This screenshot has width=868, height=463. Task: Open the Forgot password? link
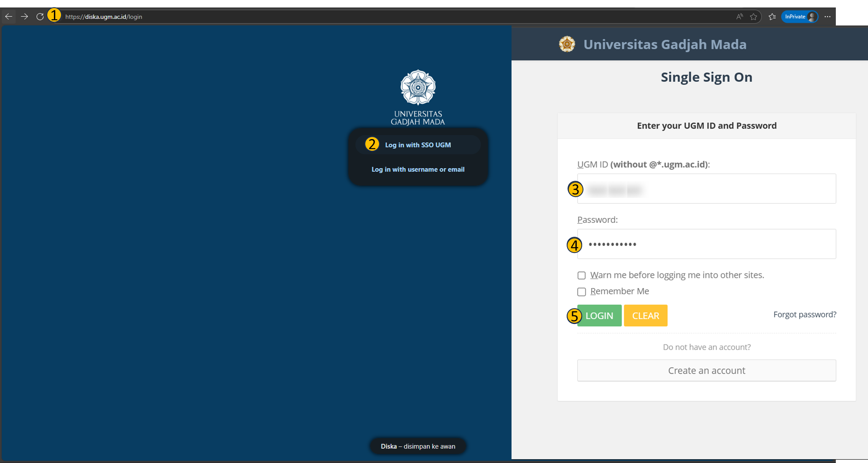[x=804, y=314]
